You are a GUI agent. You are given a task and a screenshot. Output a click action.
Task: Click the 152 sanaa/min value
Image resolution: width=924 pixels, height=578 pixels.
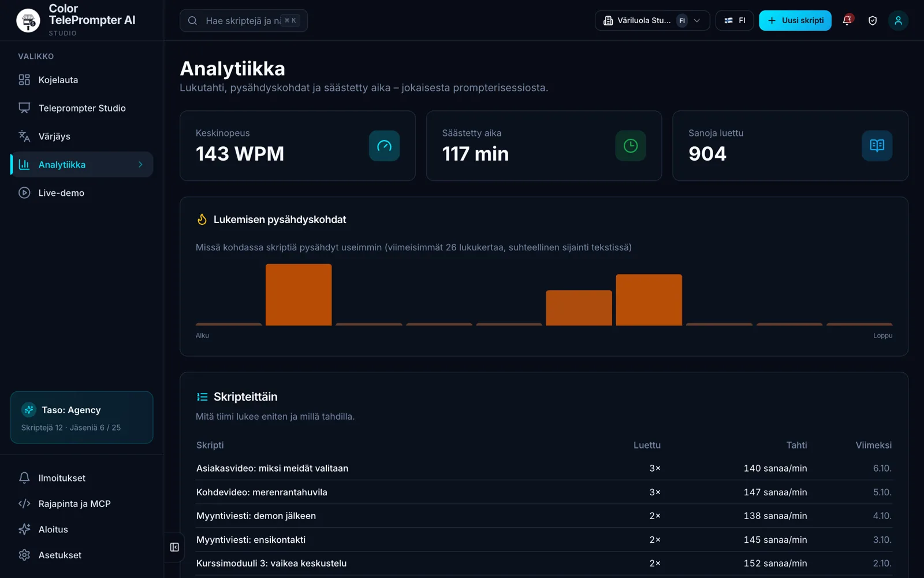[x=776, y=564]
